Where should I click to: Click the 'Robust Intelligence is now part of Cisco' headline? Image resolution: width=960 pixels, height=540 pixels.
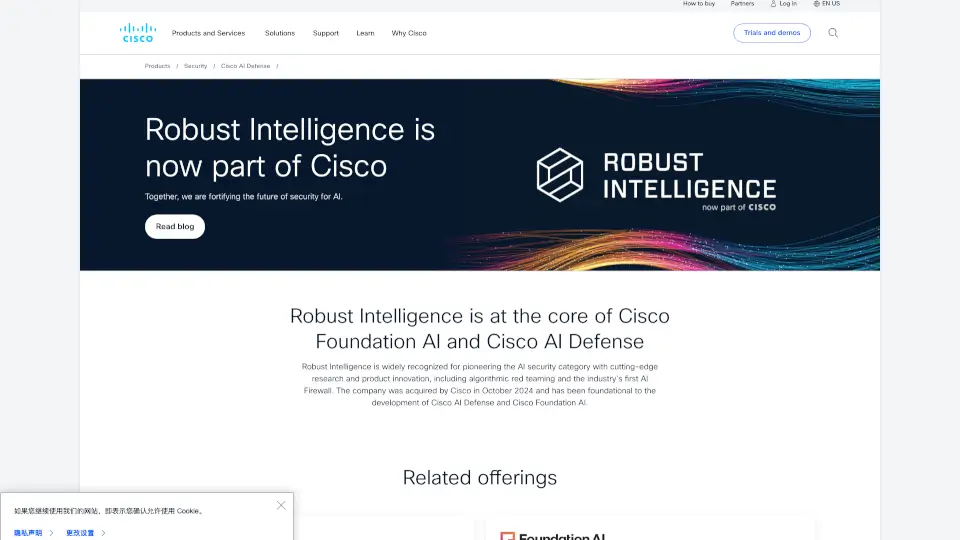tap(290, 148)
